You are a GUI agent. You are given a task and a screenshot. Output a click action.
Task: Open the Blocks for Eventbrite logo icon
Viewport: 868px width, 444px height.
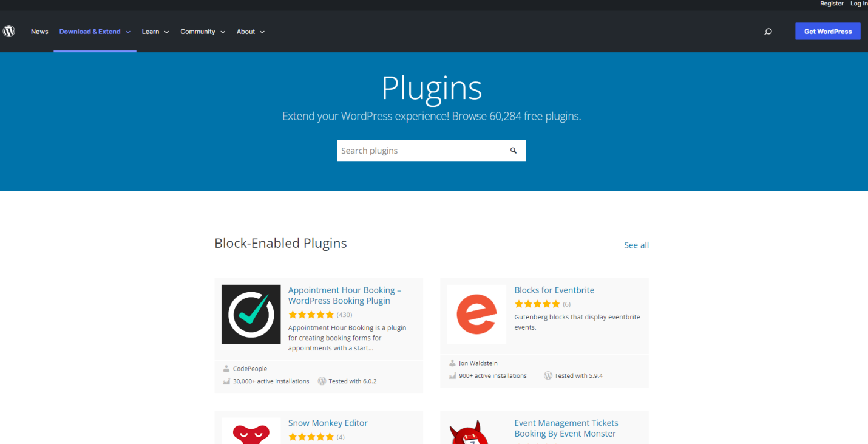pyautogui.click(x=476, y=314)
